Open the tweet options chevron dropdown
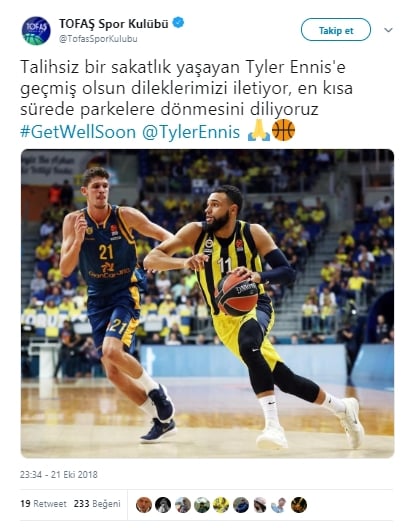 388,30
